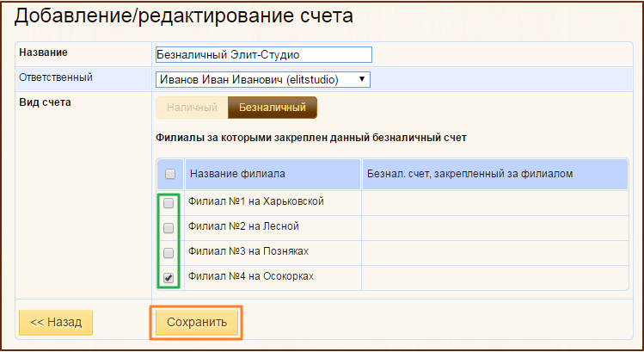The height and width of the screenshot is (352, 644).
Task: Check the Филиал №3 на Позняках checkbox
Action: [x=169, y=253]
